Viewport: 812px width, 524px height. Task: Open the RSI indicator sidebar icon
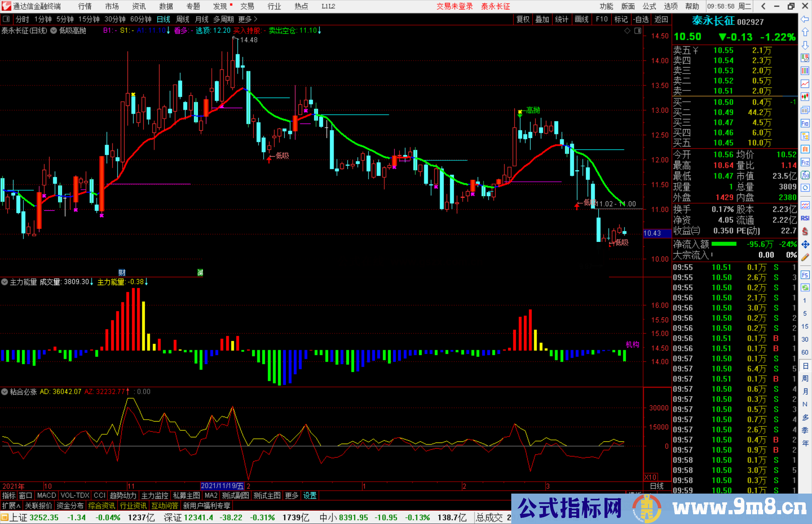click(805, 218)
